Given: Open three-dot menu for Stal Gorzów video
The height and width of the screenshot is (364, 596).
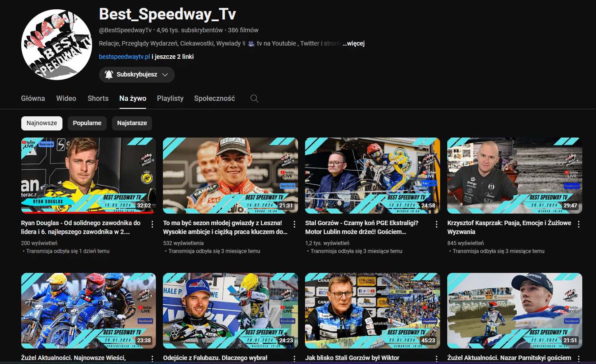Looking at the screenshot, I should tap(437, 224).
